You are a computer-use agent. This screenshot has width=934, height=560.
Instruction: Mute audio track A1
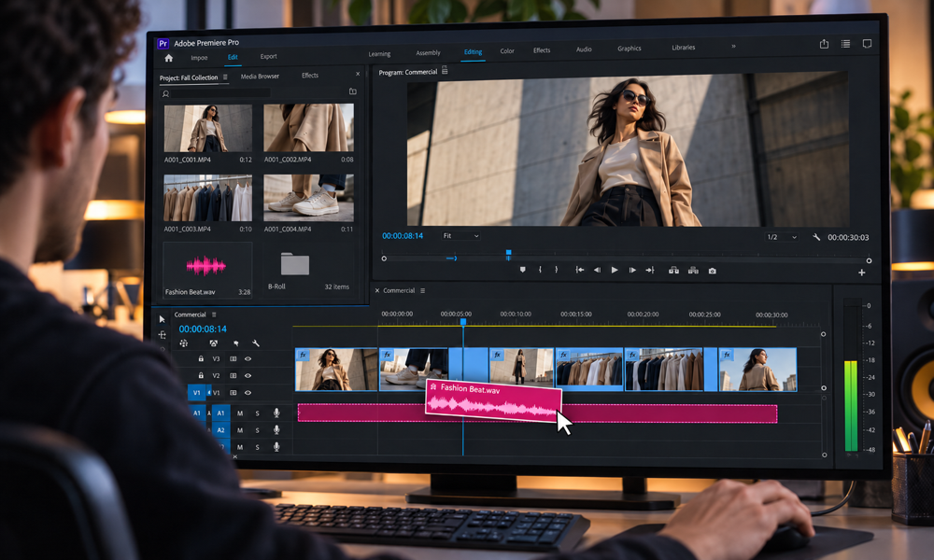pos(240,413)
